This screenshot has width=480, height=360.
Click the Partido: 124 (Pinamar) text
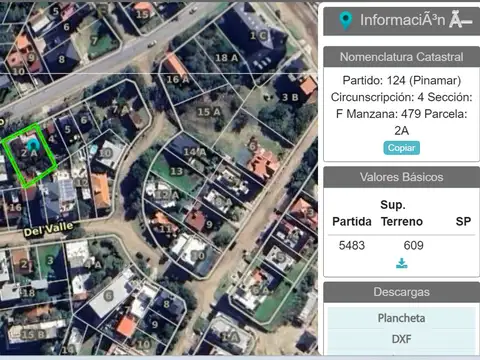point(402,80)
